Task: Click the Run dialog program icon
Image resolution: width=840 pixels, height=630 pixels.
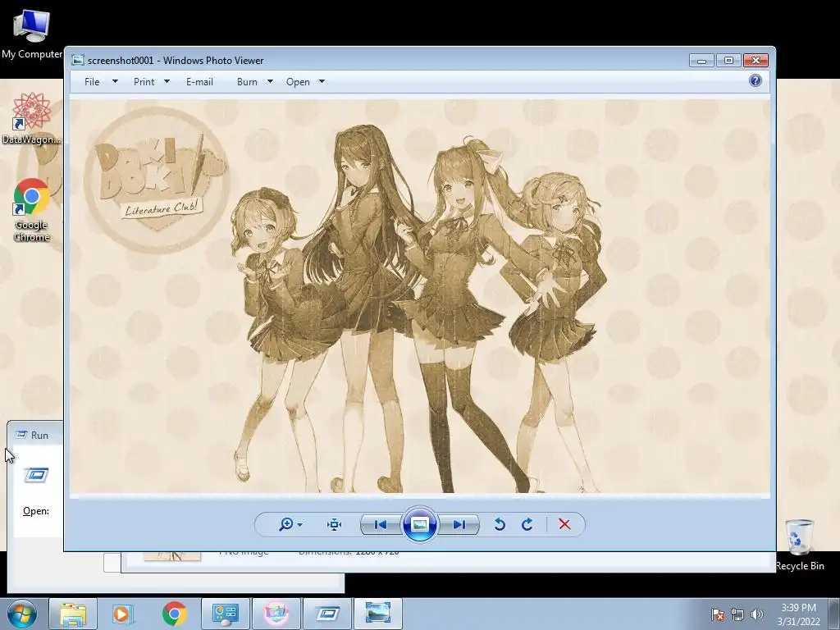Action: [36, 475]
